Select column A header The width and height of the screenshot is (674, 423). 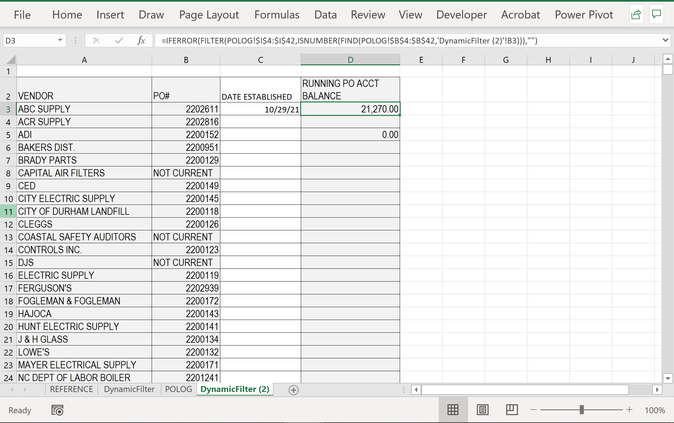84,60
